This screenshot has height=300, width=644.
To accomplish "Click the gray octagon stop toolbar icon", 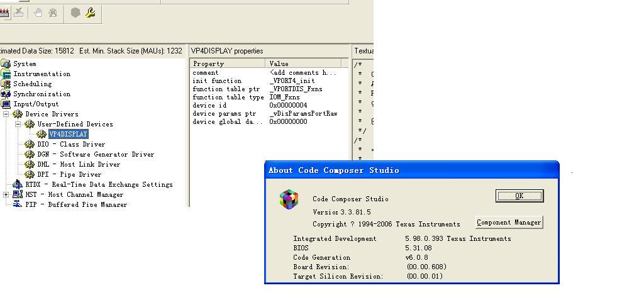I will (75, 13).
